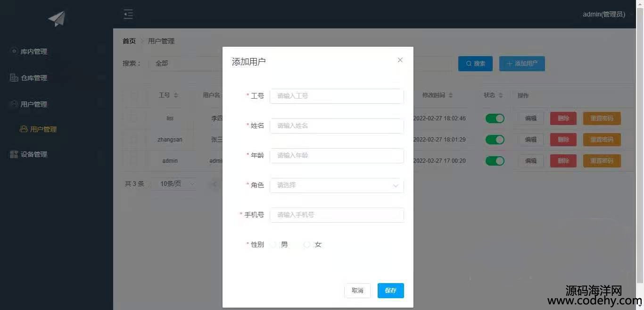Open the 10条/页 page size dropdown
This screenshot has width=644, height=310.
pos(174,184)
